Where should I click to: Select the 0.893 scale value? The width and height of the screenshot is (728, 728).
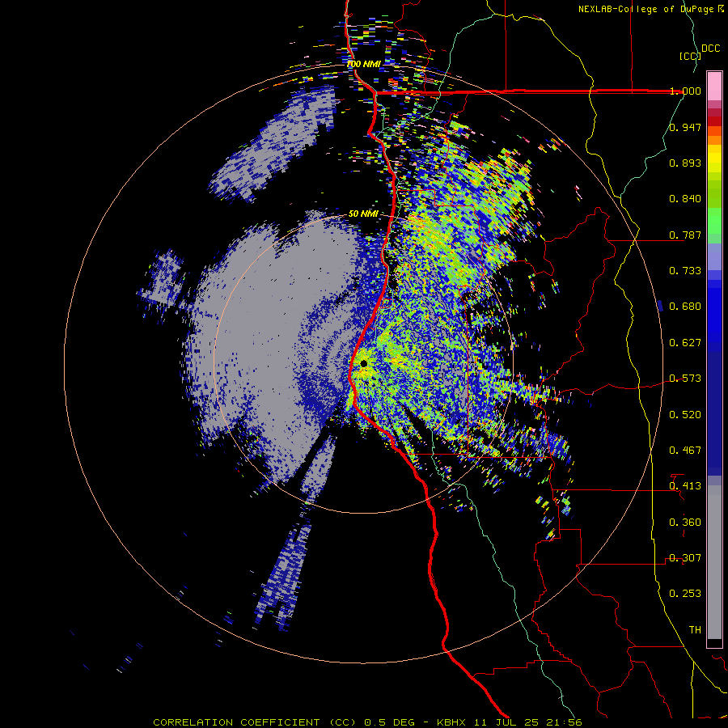685,163
